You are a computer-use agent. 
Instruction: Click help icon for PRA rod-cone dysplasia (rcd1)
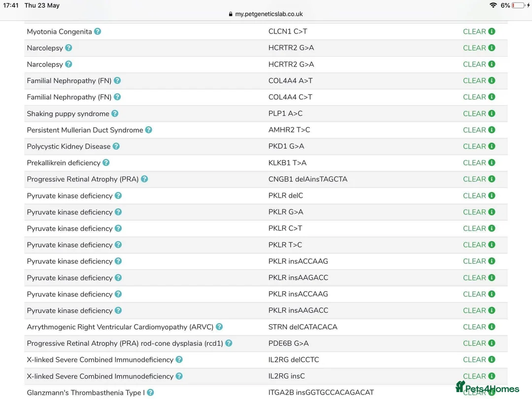coord(229,343)
